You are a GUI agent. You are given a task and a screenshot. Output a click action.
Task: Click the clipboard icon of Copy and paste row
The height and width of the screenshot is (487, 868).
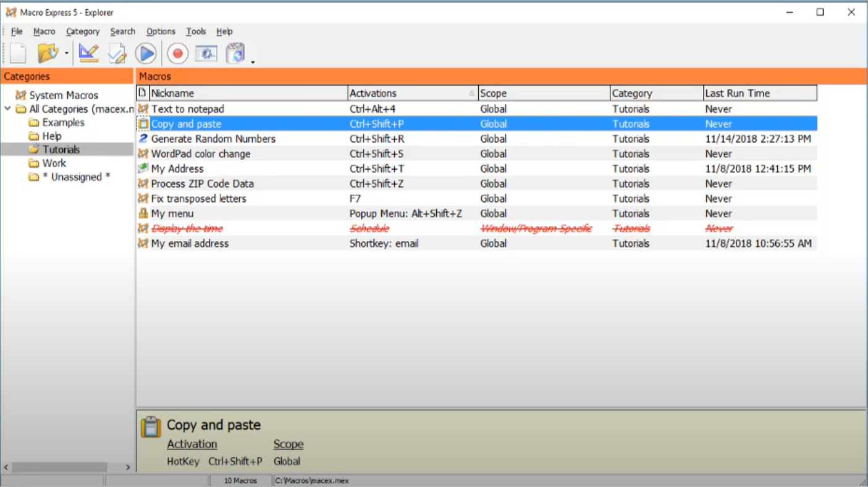(x=143, y=124)
